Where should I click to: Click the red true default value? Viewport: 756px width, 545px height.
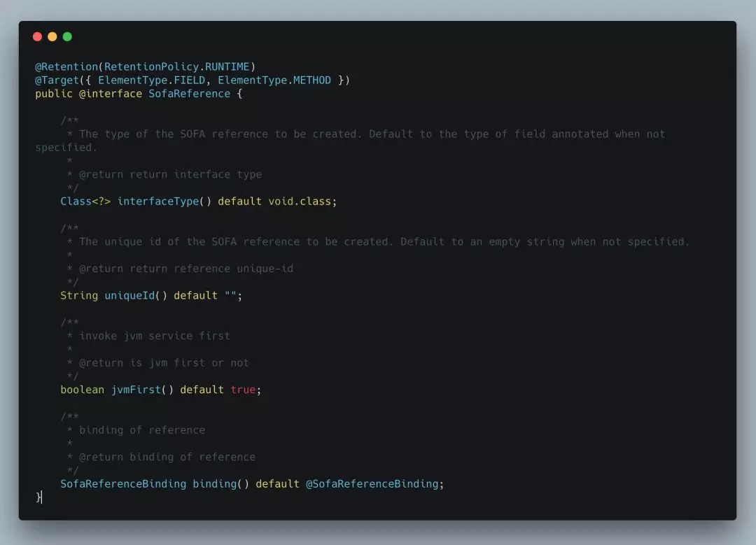(243, 390)
